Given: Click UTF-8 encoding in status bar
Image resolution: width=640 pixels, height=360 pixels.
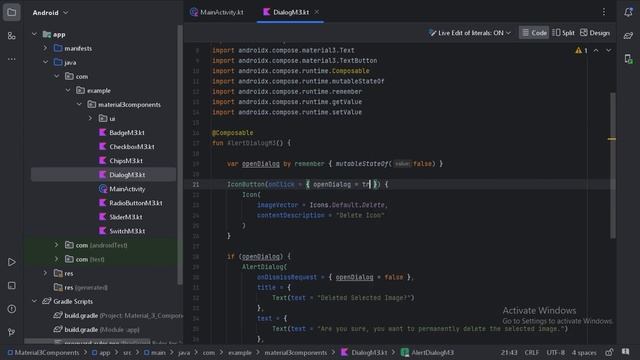Looking at the screenshot, I should pyautogui.click(x=556, y=353).
